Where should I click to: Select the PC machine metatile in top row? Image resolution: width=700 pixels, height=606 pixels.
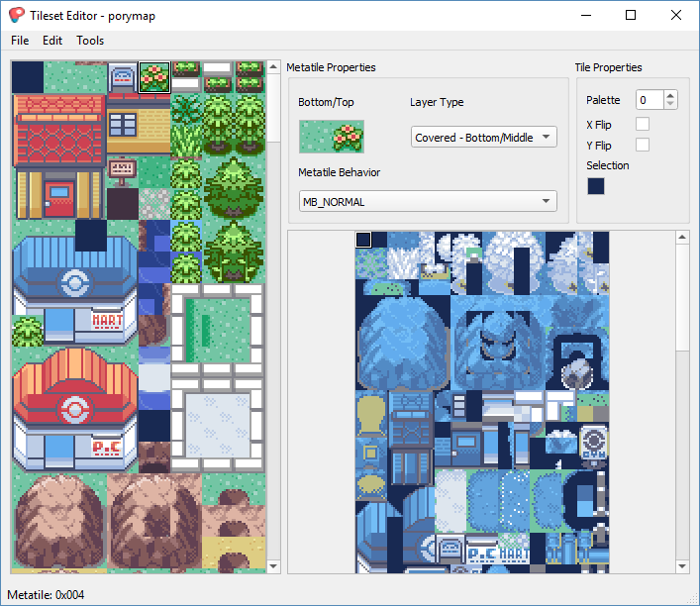click(x=123, y=77)
